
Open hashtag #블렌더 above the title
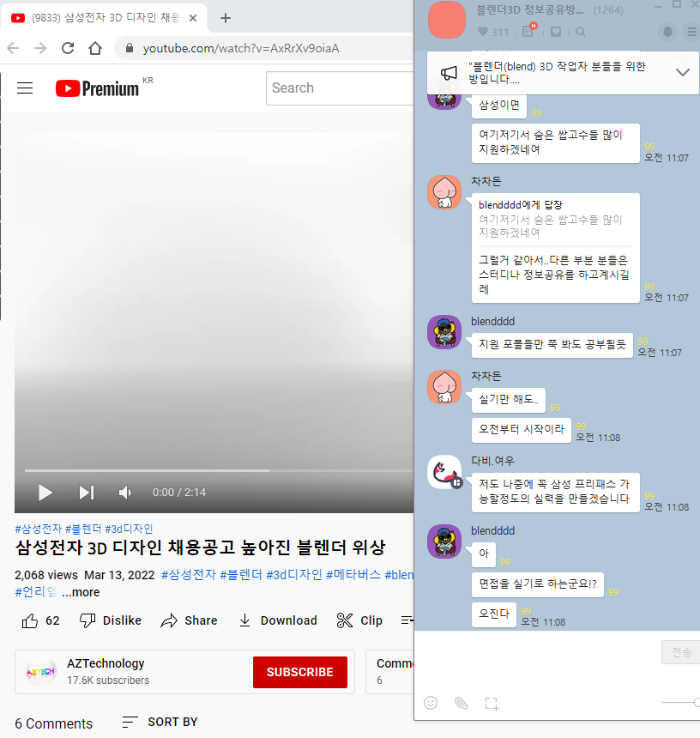[83, 529]
